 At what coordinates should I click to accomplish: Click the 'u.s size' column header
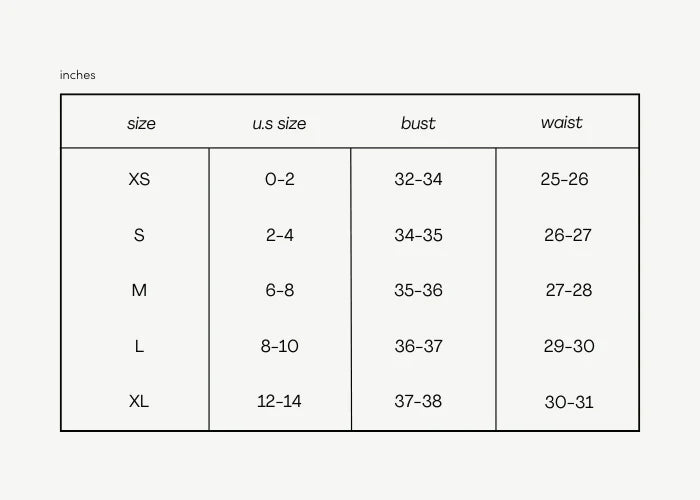coord(279,124)
